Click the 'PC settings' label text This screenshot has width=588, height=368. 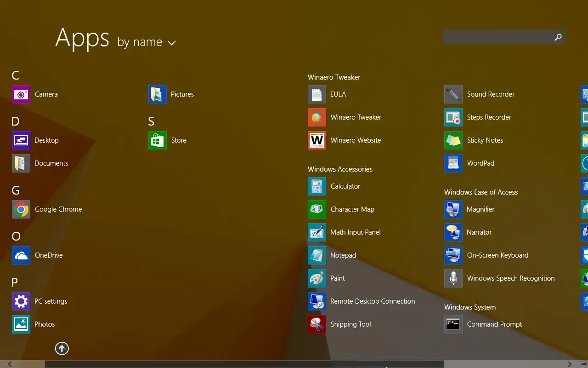click(51, 301)
